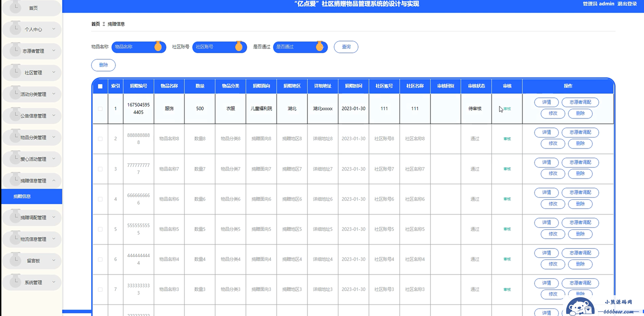644x316 pixels.
Task: Check the checkbox for row 1 服饰
Action: coord(100,109)
